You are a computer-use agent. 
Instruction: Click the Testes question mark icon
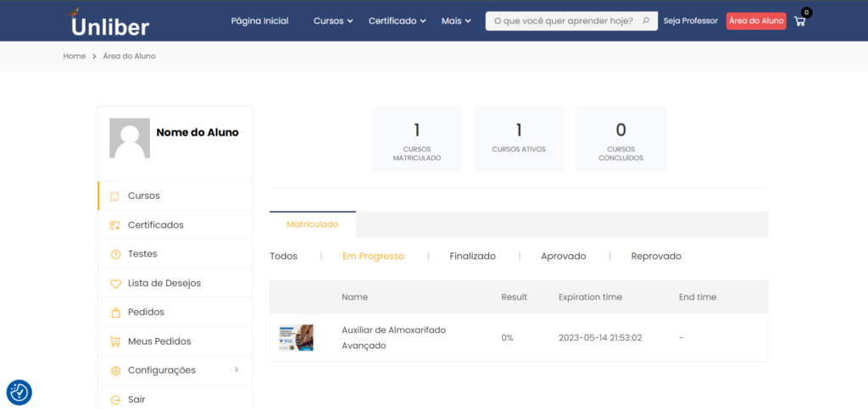pos(115,254)
